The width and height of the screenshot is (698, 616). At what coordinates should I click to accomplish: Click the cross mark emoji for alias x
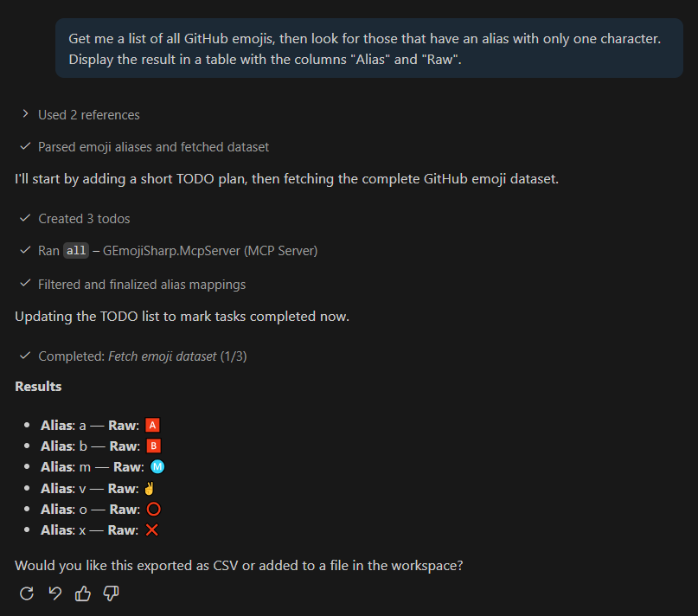point(150,529)
